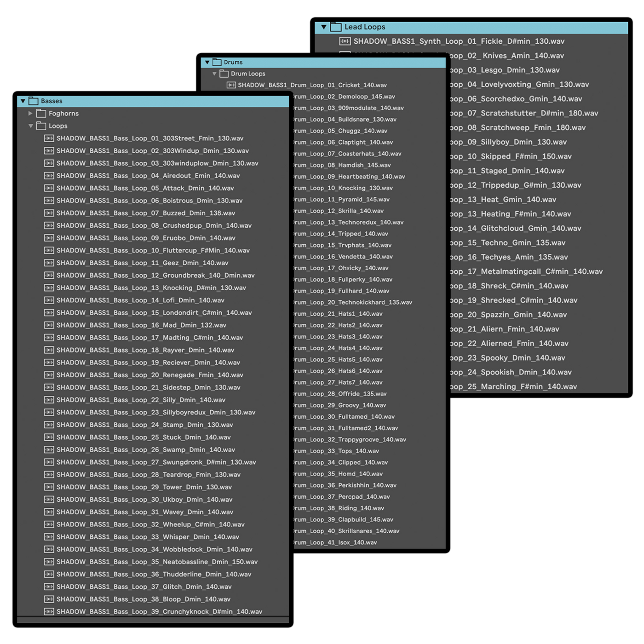644x644 pixels.
Task: Collapse the Drum Loops subfolder arrow
Action: [x=214, y=74]
